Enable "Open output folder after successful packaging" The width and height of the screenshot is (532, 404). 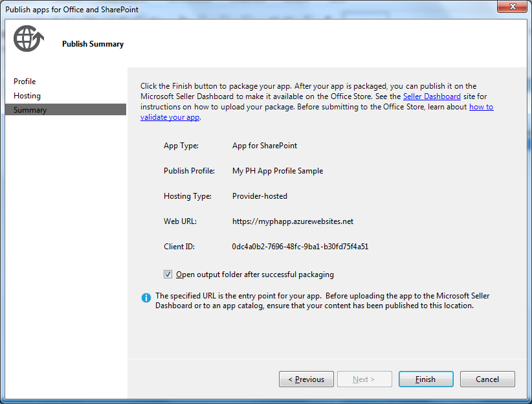(168, 274)
